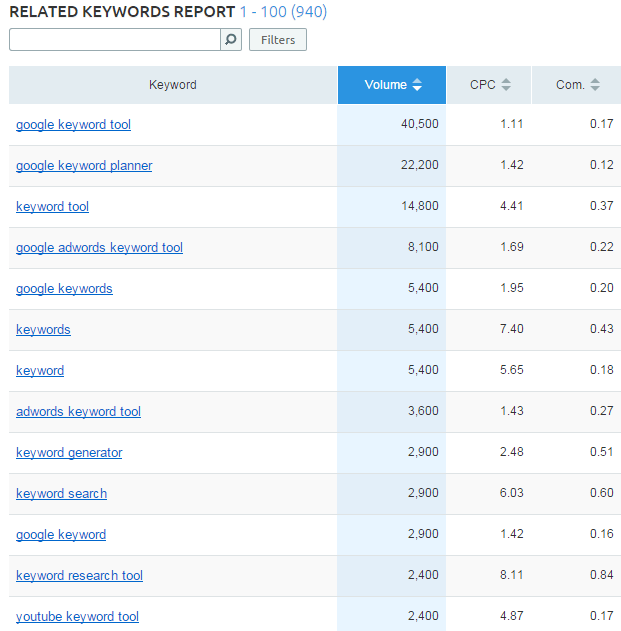Screen dimensions: 621x631
Task: Sort by the Volume column header
Action: coord(392,85)
